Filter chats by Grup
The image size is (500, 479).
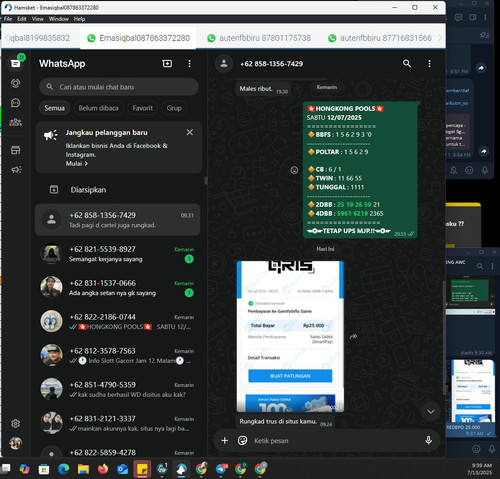pos(174,108)
